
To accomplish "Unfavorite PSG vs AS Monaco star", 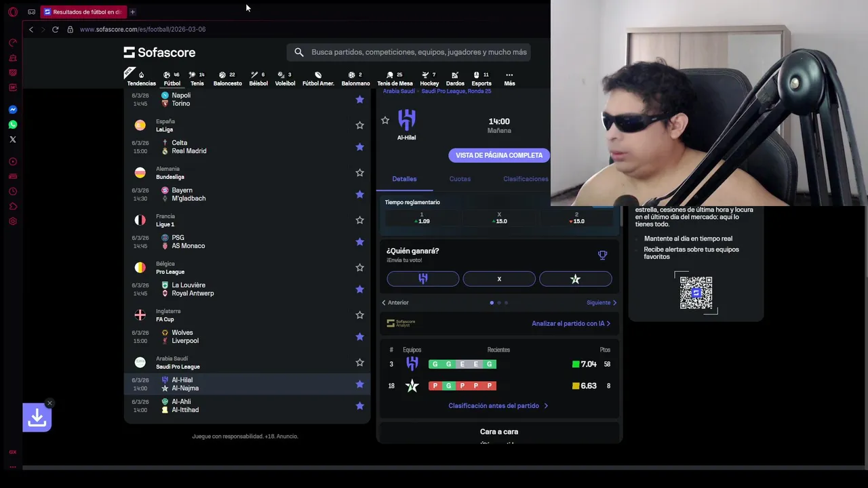I will [x=360, y=242].
